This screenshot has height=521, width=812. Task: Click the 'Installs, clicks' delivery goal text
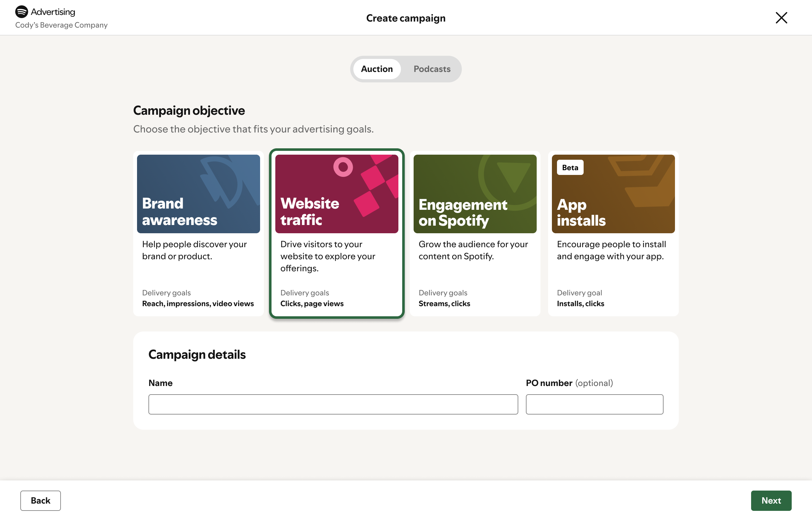point(580,304)
